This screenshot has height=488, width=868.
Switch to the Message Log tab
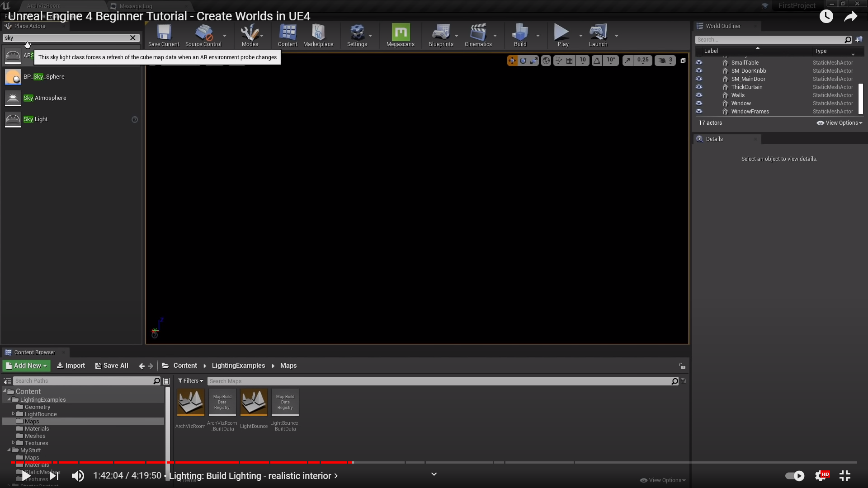136,6
